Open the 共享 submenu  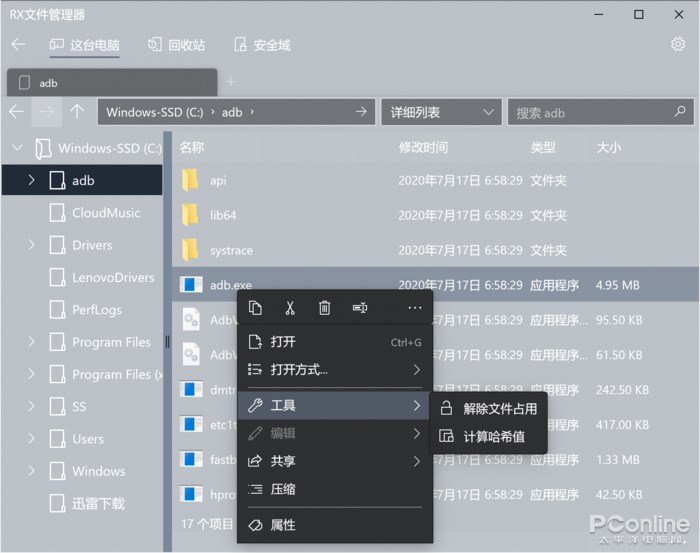pyautogui.click(x=335, y=461)
